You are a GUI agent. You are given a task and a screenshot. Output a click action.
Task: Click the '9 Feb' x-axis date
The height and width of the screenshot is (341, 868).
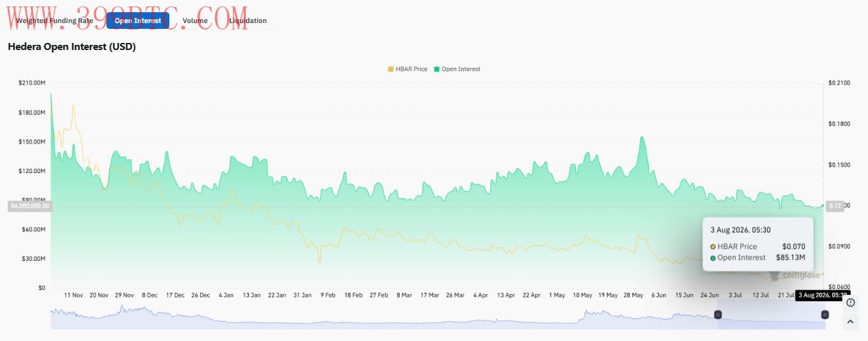click(328, 295)
